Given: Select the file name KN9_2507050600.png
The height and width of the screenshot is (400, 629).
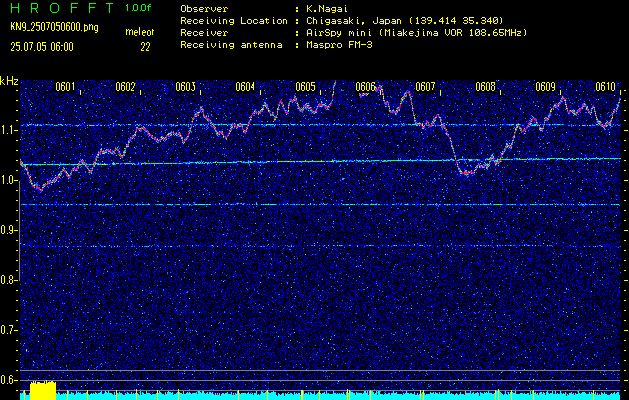Looking at the screenshot, I should coord(54,28).
